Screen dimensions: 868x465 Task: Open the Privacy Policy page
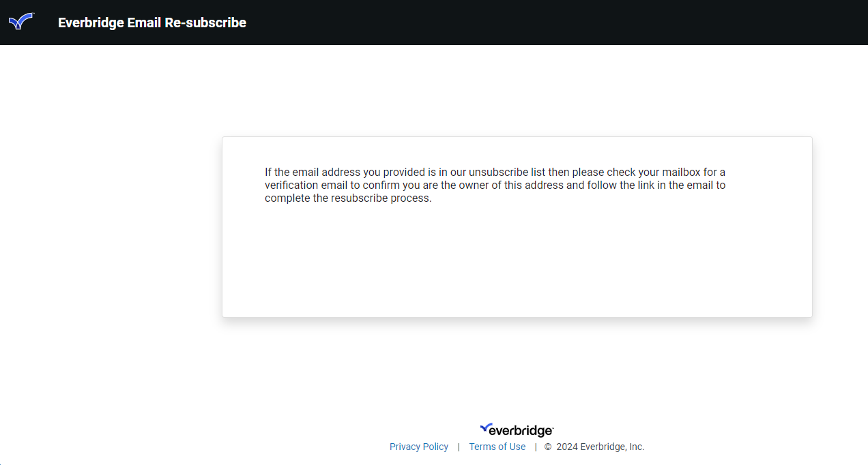coord(418,447)
